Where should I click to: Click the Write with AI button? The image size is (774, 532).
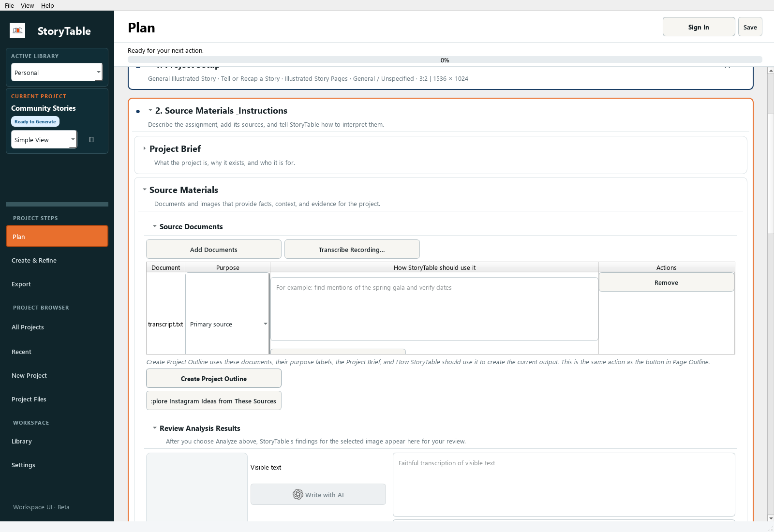(x=318, y=494)
